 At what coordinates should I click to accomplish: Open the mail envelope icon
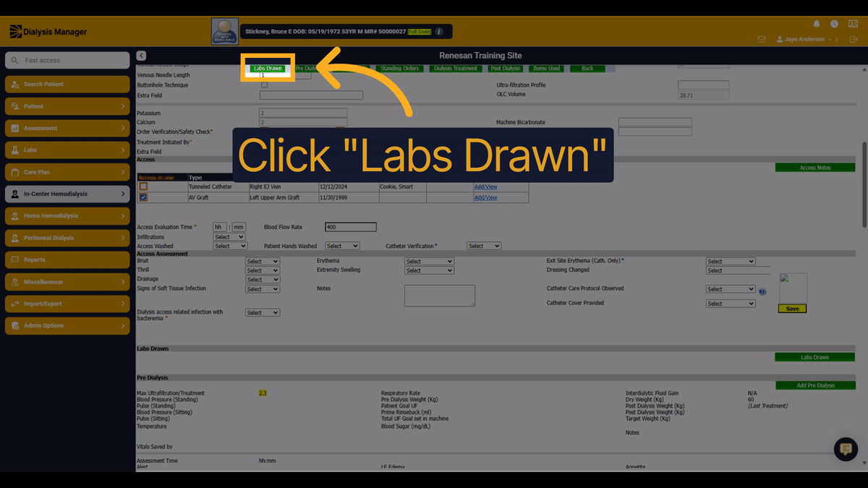pyautogui.click(x=761, y=39)
